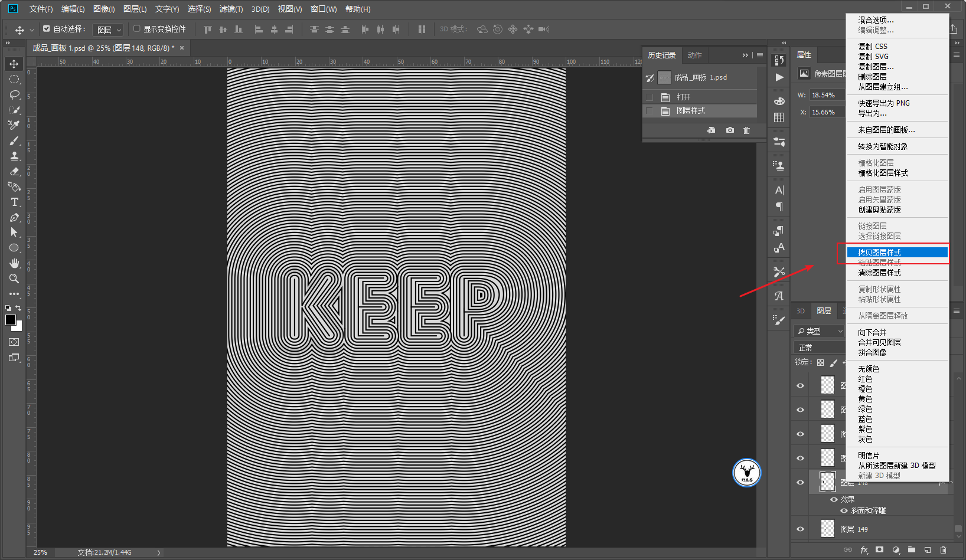Image resolution: width=966 pixels, height=560 pixels.
Task: Open Auto-Select 图层 dropdown
Action: point(108,30)
